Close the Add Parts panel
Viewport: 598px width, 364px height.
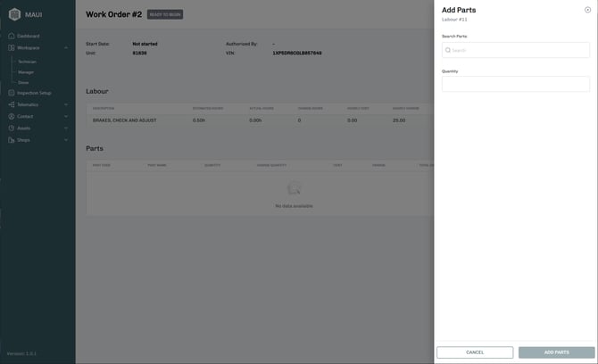point(587,10)
